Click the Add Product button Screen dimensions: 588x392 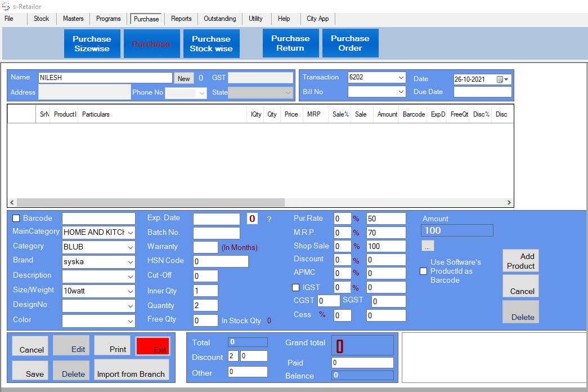coord(520,261)
